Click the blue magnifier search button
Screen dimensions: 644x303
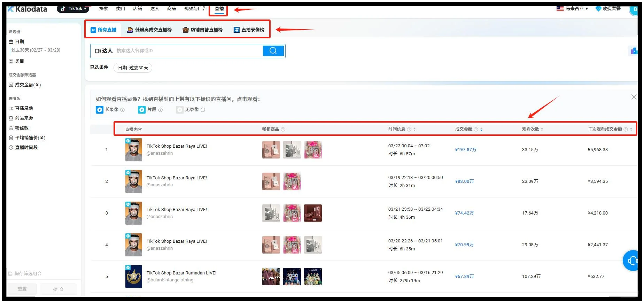[x=273, y=51]
